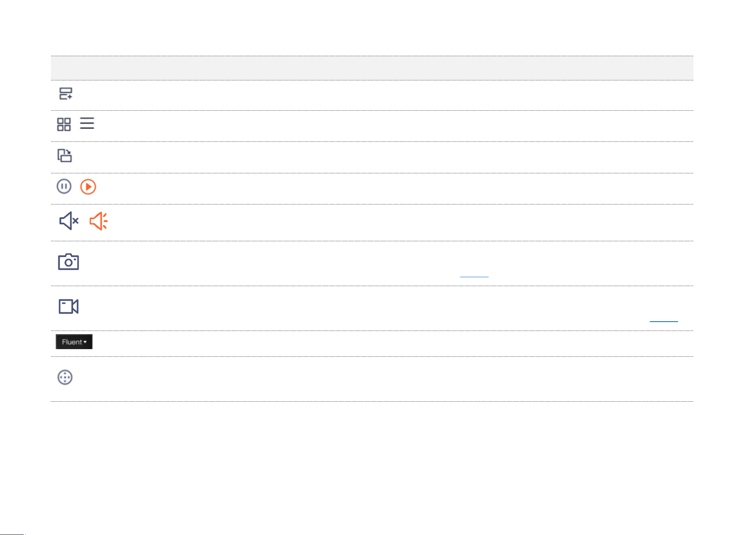Open the Fluent quality dropdown
The height and width of the screenshot is (535, 756).
click(x=74, y=342)
